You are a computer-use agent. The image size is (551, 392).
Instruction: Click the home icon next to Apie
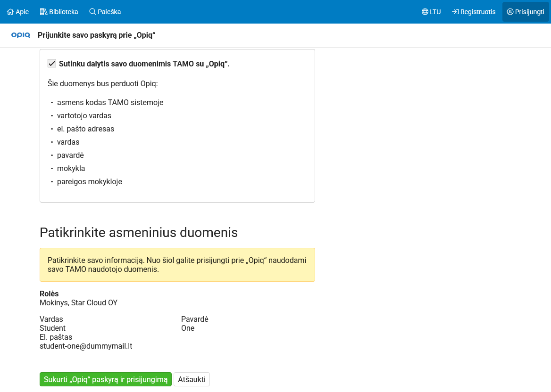[x=10, y=12]
